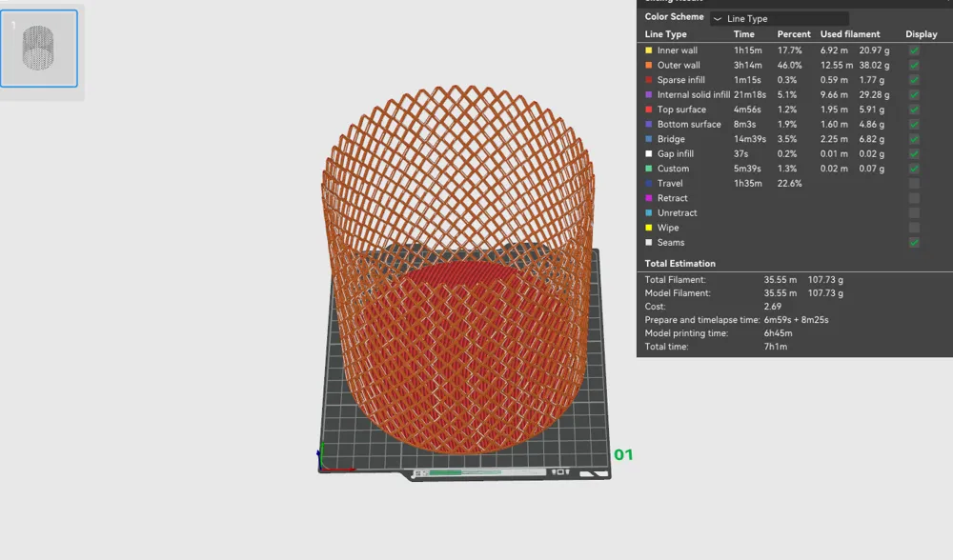953x560 pixels.
Task: Click the red Sparse infill line type icon
Action: coord(650,80)
